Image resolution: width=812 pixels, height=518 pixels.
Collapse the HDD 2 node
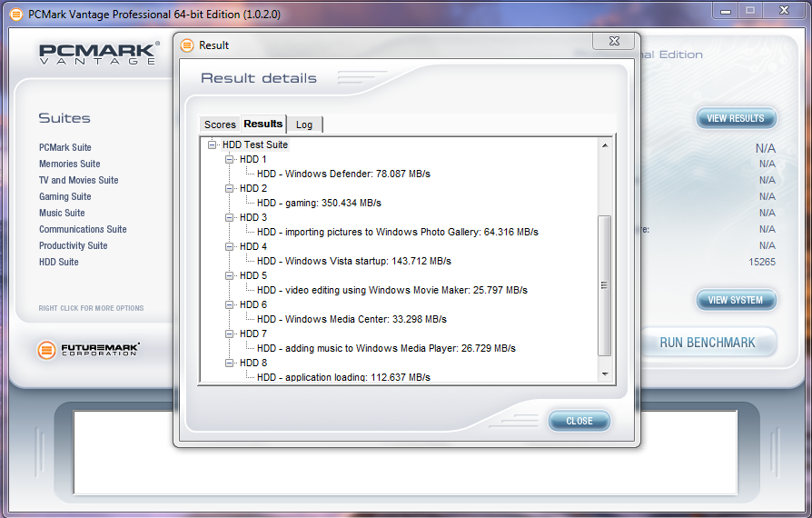pos(229,188)
